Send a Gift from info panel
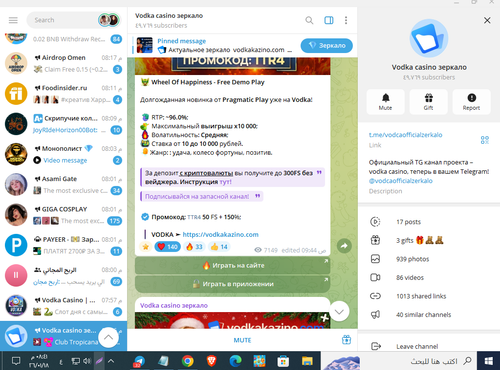Screen dimensions: 500x370 tap(428, 102)
